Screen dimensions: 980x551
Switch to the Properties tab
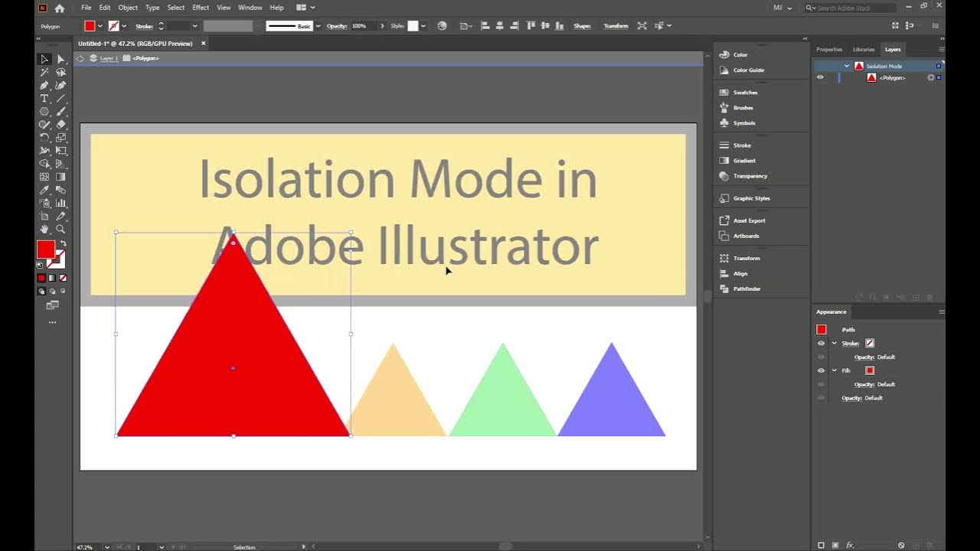coord(829,49)
